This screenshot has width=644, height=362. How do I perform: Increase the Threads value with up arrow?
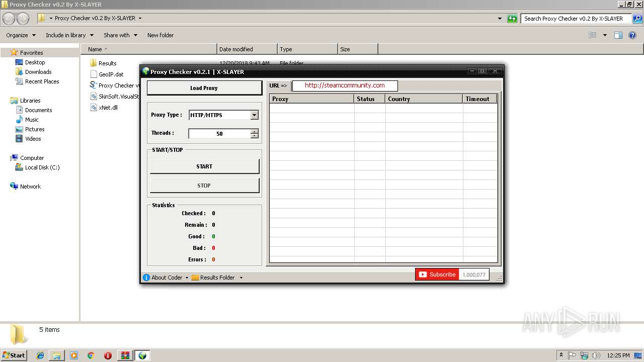pyautogui.click(x=254, y=131)
